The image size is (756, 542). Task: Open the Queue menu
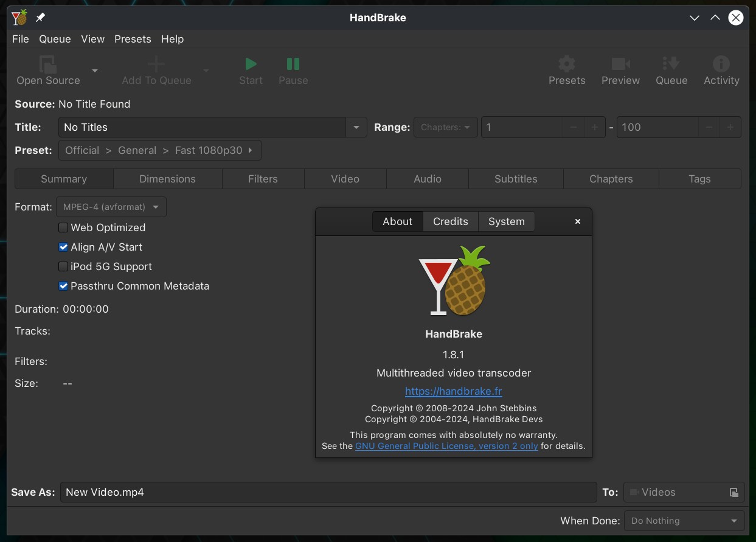pyautogui.click(x=55, y=39)
